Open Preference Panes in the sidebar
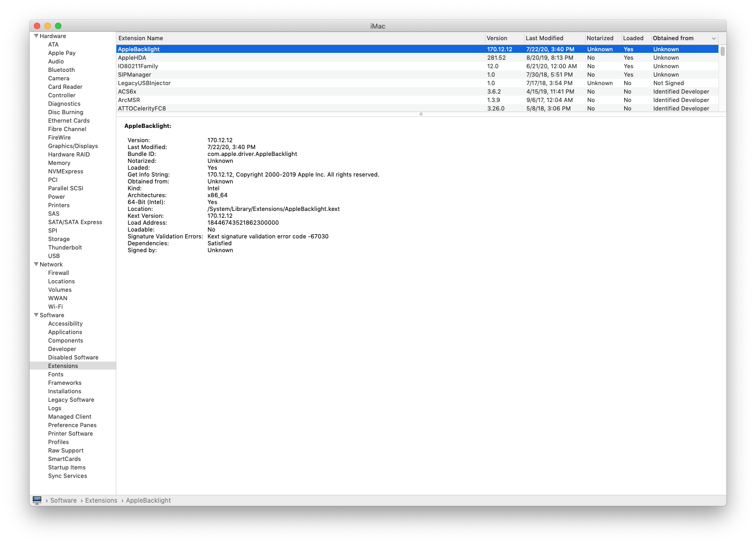The width and height of the screenshot is (756, 545). click(72, 425)
